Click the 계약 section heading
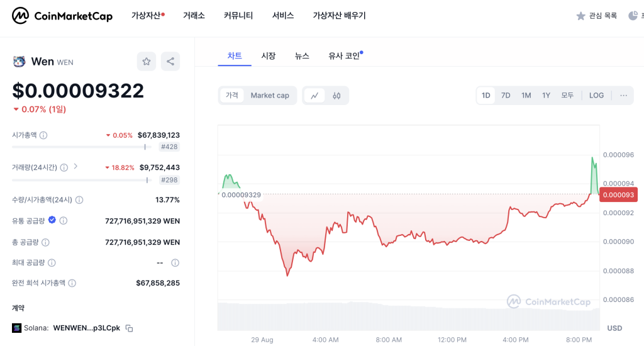Image resolution: width=644 pixels, height=346 pixels. click(x=18, y=308)
